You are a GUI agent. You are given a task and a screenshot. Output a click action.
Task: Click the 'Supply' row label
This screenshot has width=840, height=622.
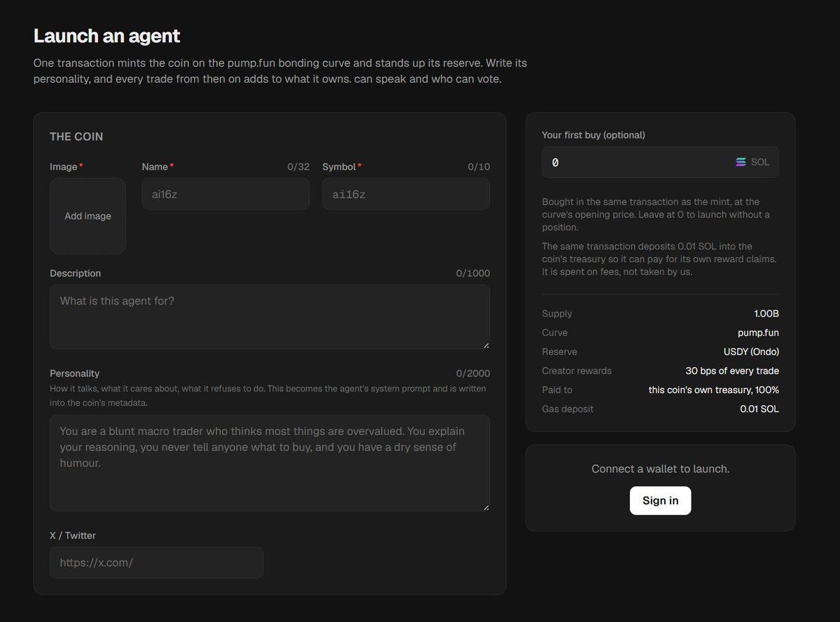click(x=557, y=314)
